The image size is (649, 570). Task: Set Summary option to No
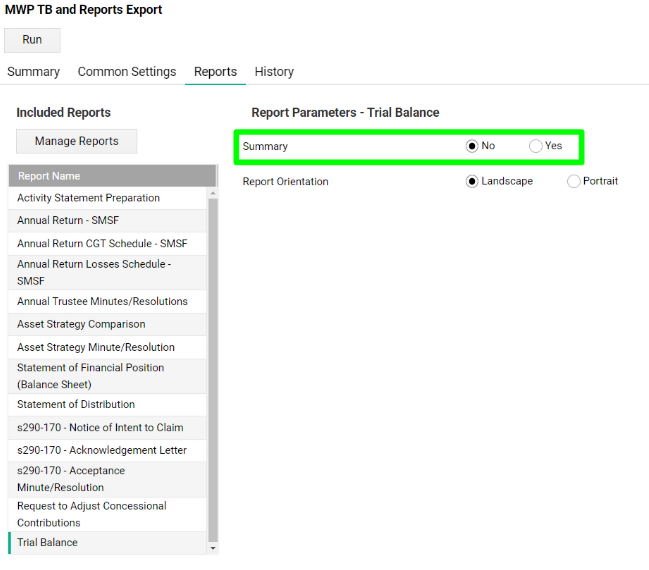click(472, 146)
